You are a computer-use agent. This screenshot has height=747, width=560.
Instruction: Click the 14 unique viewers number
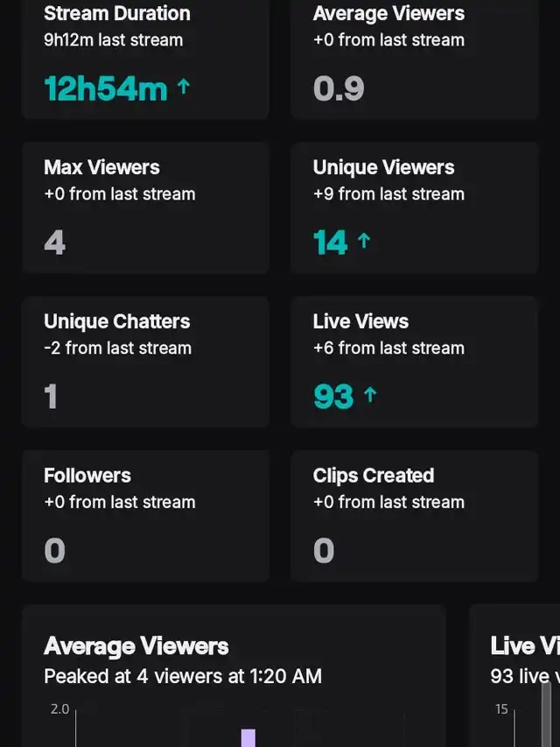pyautogui.click(x=331, y=242)
